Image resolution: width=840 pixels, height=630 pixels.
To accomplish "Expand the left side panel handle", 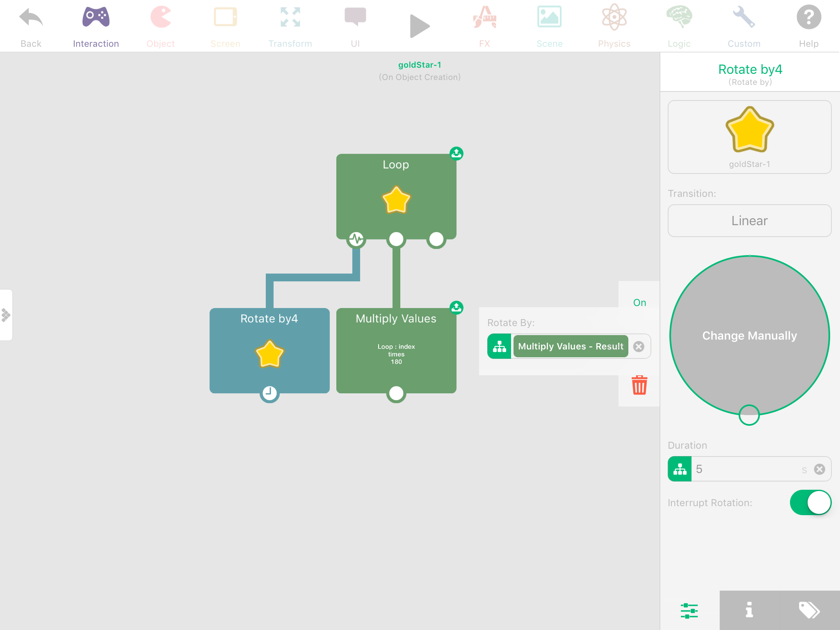I will 6,315.
